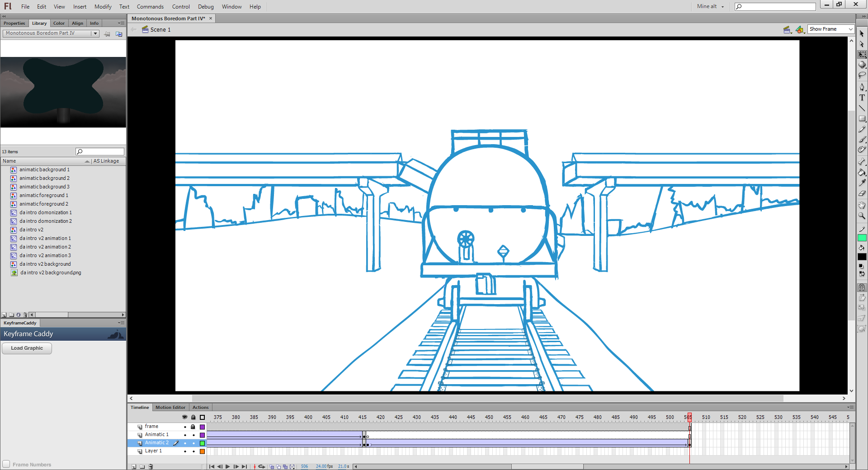
Task: Lock or unlock all layers
Action: [193, 417]
